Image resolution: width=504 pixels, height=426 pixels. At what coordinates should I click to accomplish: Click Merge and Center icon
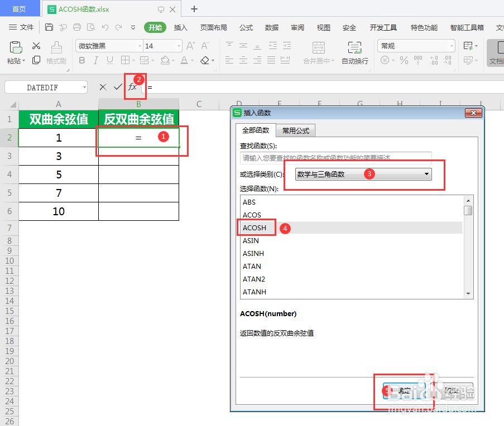pyautogui.click(x=319, y=47)
